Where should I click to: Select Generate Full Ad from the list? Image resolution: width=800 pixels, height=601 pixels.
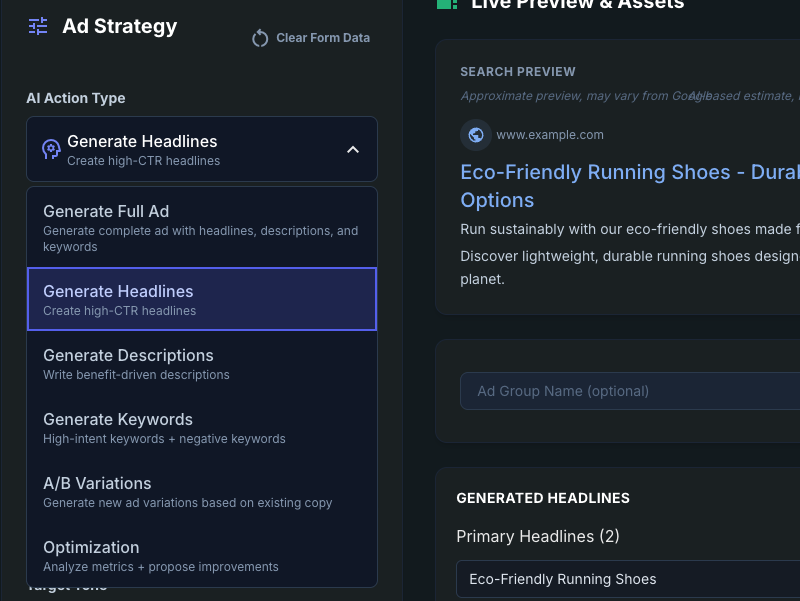(201, 227)
